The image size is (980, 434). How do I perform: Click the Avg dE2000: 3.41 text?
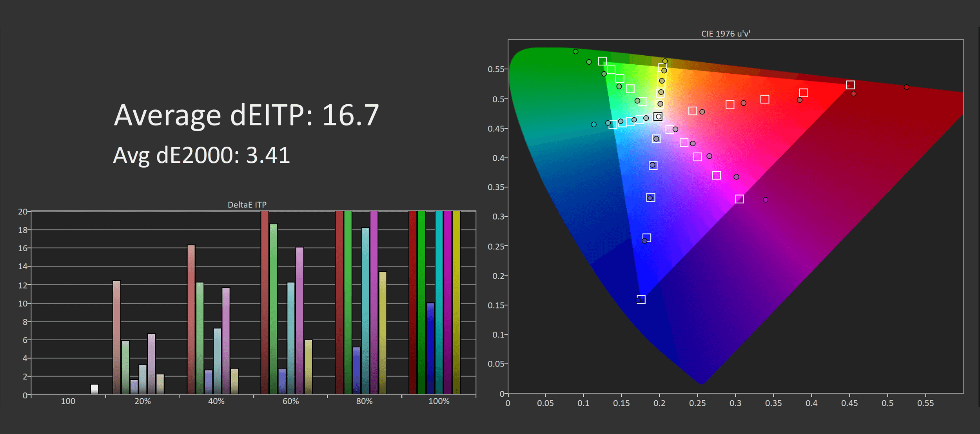(x=201, y=155)
